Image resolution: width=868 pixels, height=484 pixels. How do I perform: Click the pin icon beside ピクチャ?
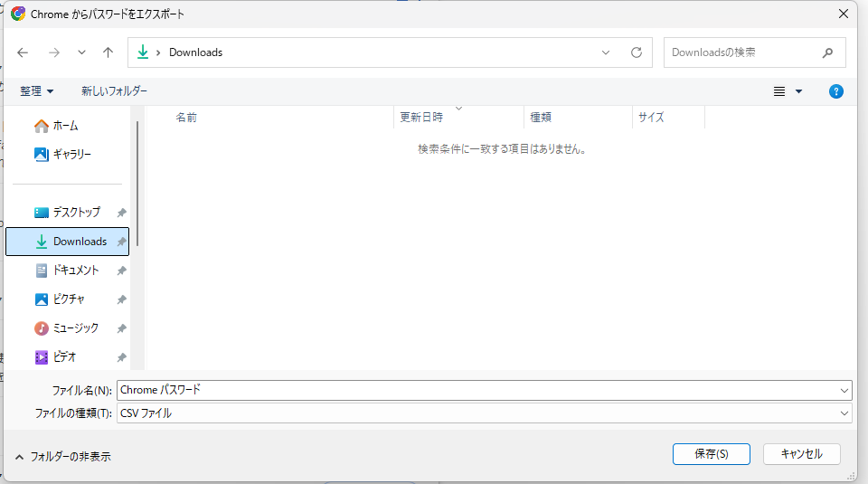[x=122, y=299]
